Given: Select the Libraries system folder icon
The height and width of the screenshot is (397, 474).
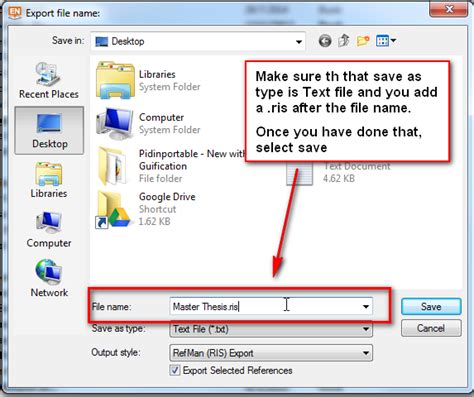Looking at the screenshot, I should [115, 80].
